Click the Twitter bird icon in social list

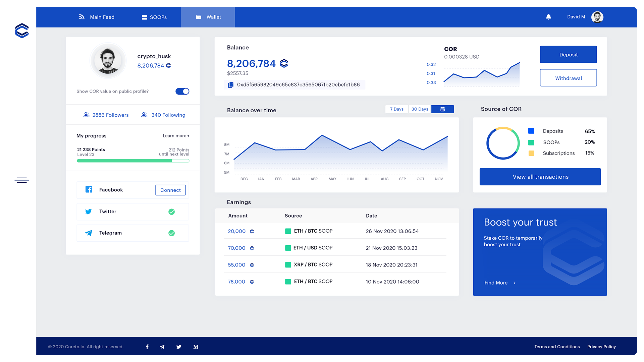(x=89, y=212)
